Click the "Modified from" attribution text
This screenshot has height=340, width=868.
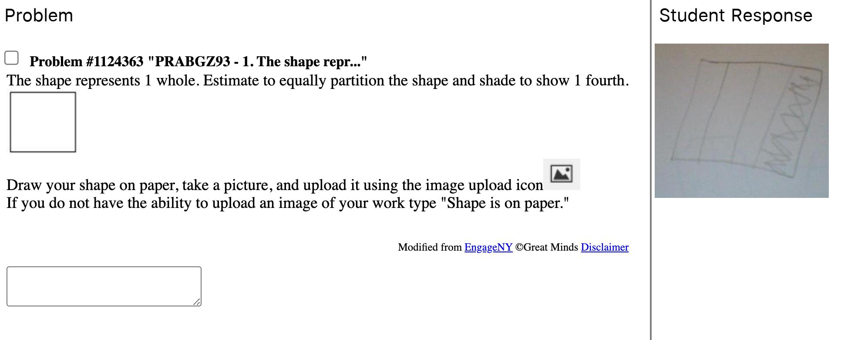click(x=430, y=247)
